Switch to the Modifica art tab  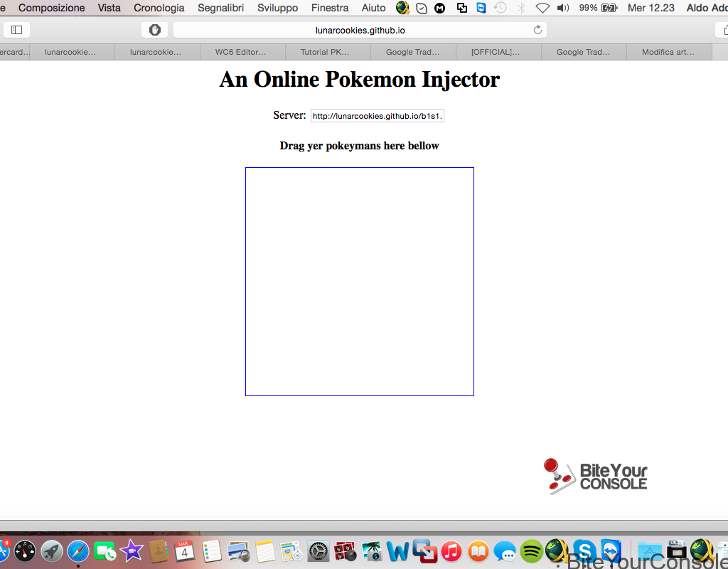(x=669, y=52)
